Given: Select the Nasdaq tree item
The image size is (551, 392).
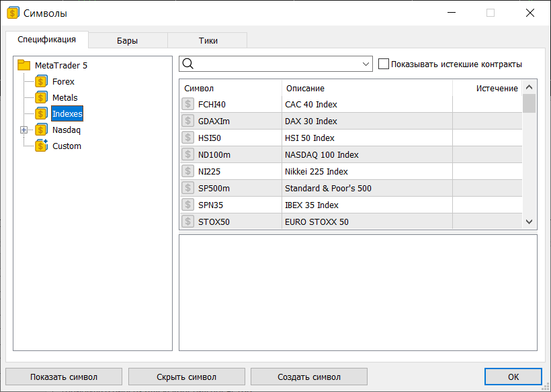Looking at the screenshot, I should coord(67,130).
